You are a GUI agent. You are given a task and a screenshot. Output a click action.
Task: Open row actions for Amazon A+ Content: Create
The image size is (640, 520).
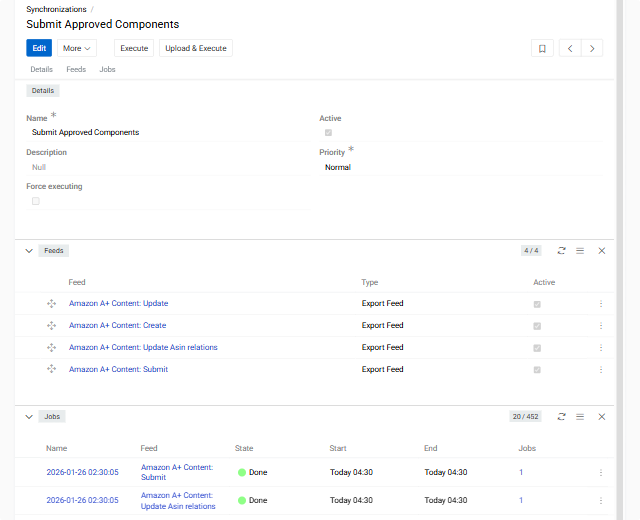pos(601,326)
